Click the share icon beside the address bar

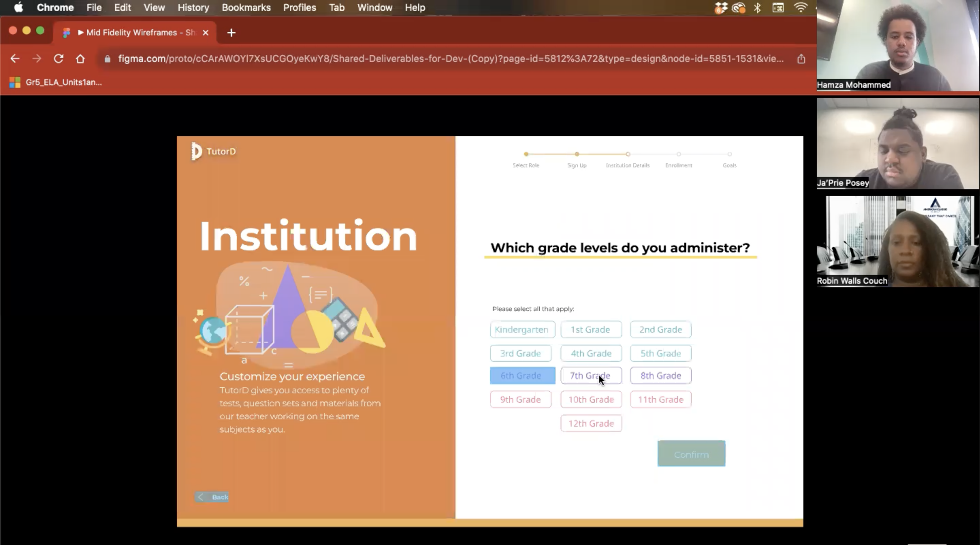(x=801, y=59)
